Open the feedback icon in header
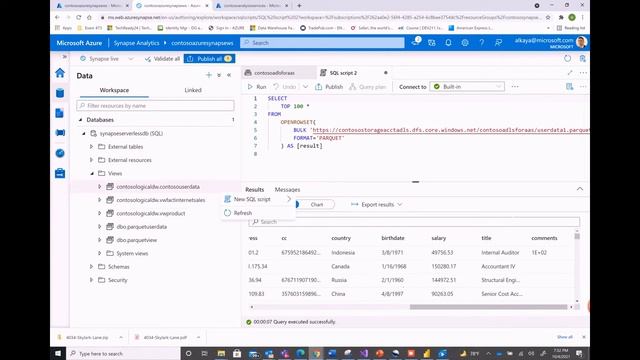Image resolution: width=640 pixels, height=360 pixels. pyautogui.click(x=498, y=42)
